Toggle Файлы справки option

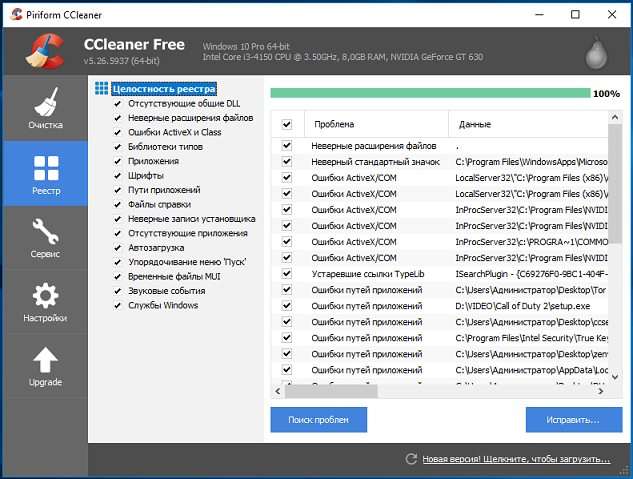tap(117, 205)
